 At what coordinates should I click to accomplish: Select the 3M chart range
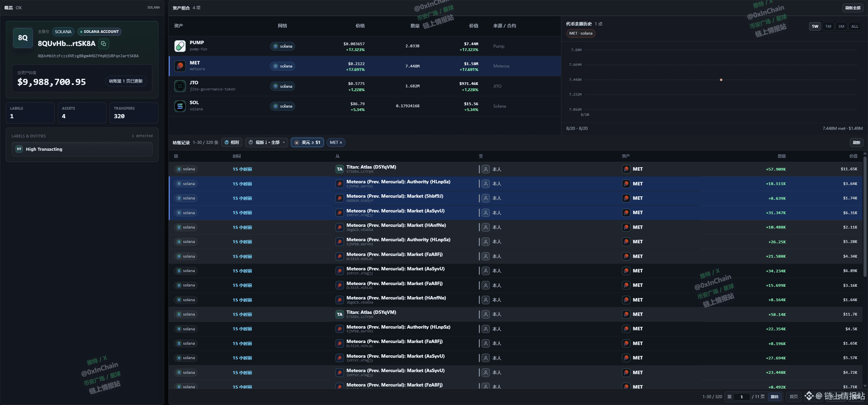[x=841, y=26]
